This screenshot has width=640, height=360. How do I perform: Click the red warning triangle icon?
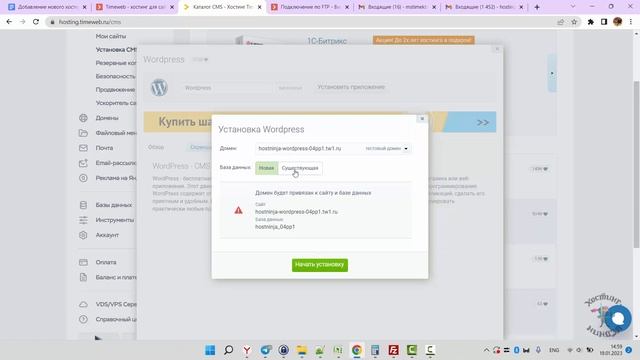click(238, 210)
